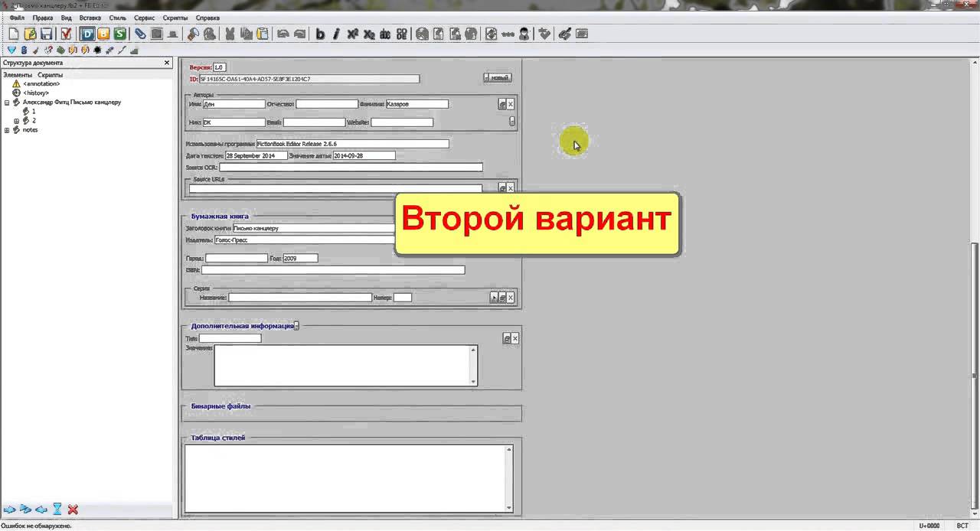Cut selection with scissors icon
Image resolution: width=980 pixels, height=531 pixels.
click(x=230, y=34)
